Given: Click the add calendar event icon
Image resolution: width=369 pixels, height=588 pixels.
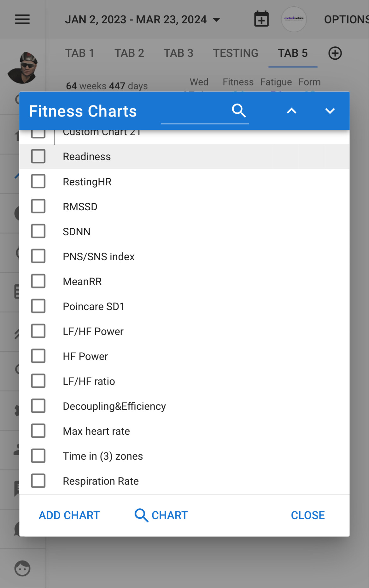Looking at the screenshot, I should click(261, 19).
